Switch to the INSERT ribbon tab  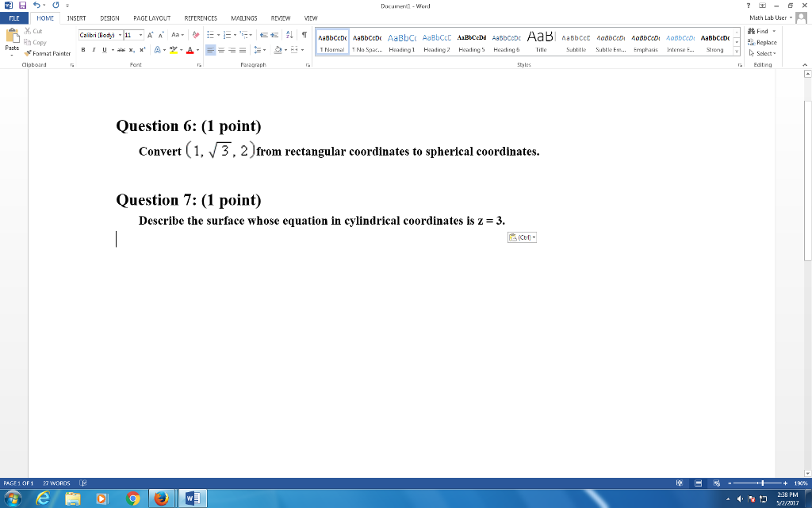tap(76, 17)
